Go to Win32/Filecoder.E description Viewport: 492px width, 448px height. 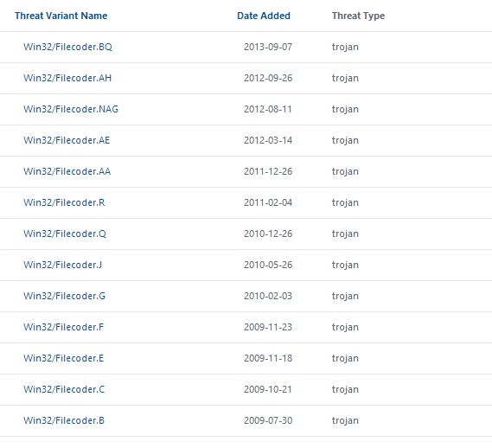coord(64,358)
